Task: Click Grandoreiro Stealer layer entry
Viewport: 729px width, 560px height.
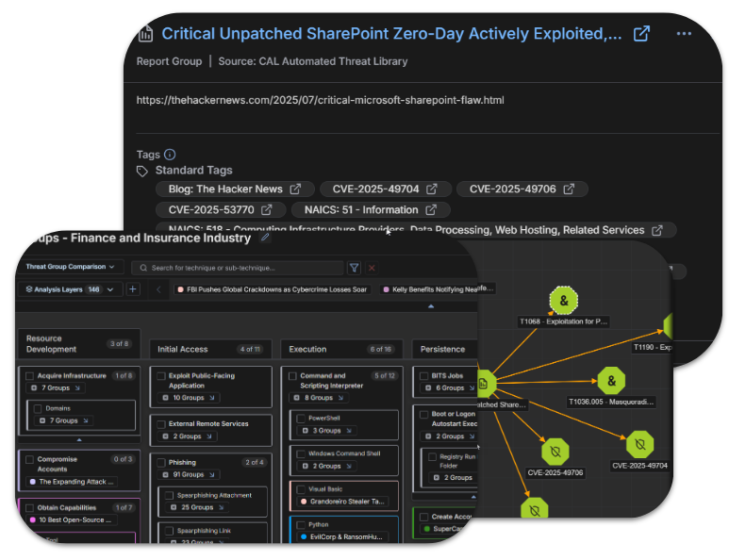Action: click(343, 502)
